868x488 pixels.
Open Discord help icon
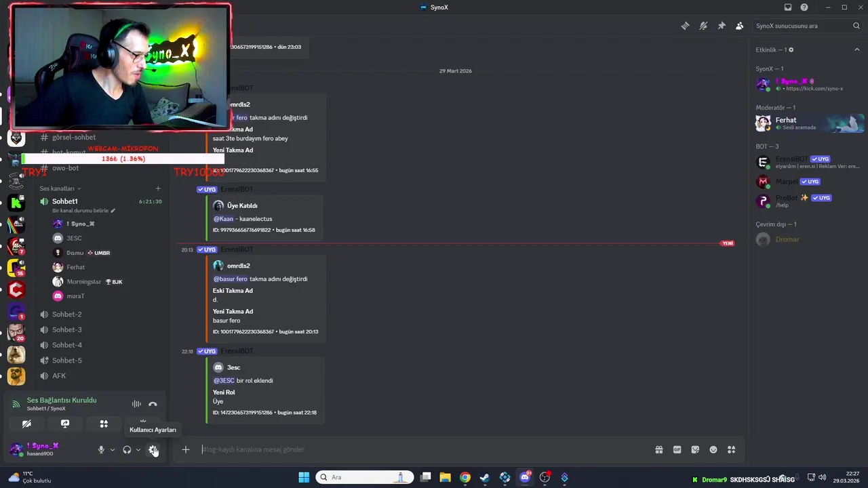[804, 7]
